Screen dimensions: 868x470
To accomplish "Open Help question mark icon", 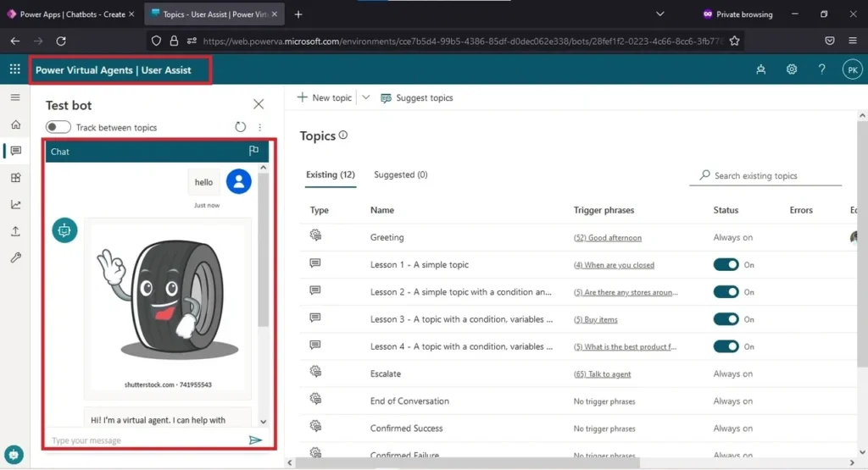I will click(x=822, y=69).
